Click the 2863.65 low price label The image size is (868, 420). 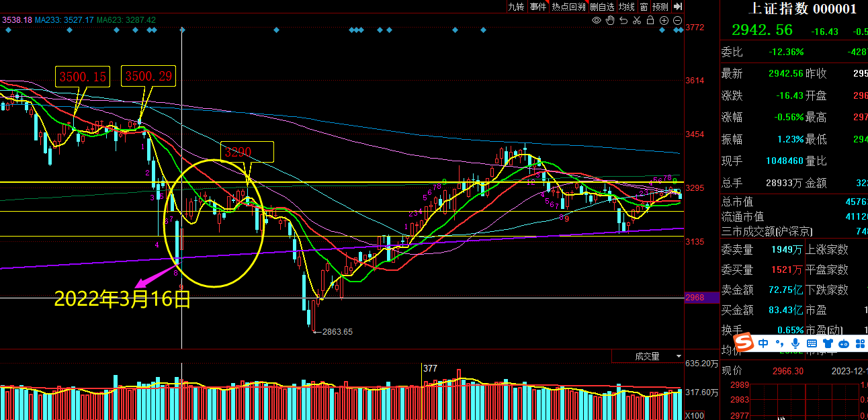coord(337,332)
